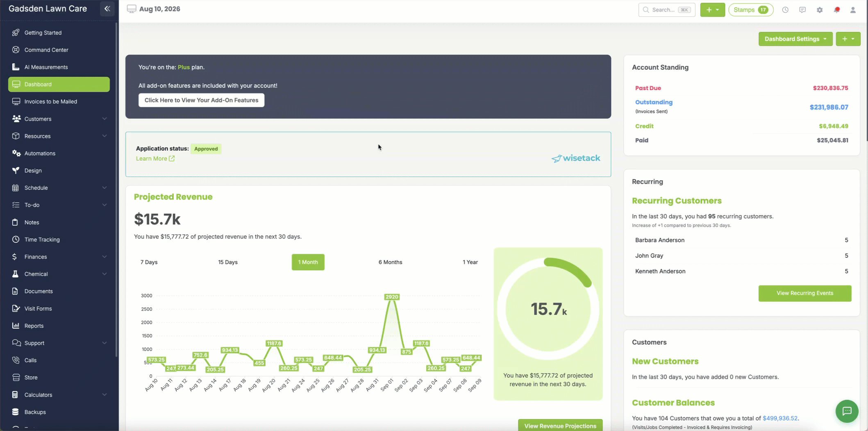The width and height of the screenshot is (868, 431).
Task: Open the green plus dropdown in top bar
Action: [712, 10]
